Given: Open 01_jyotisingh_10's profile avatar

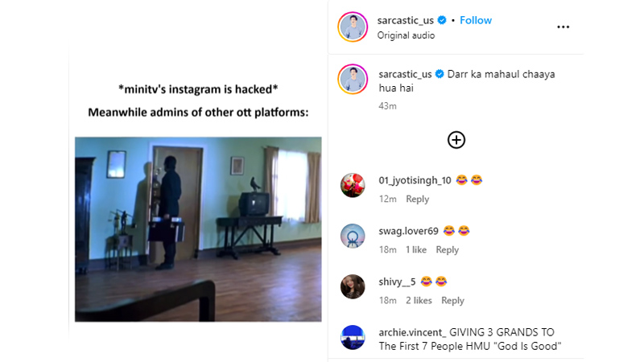Looking at the screenshot, I should click(x=353, y=185).
